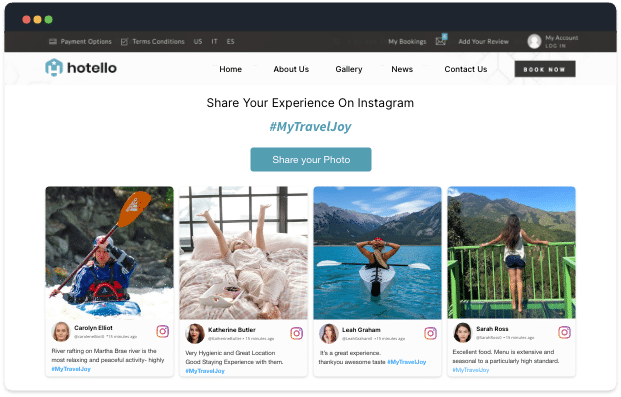
Task: Open the woman at green railing photo
Action: pos(512,252)
